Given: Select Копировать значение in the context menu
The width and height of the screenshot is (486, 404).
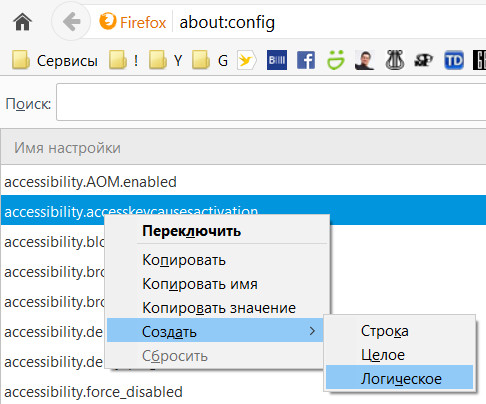Looking at the screenshot, I should [x=219, y=308].
